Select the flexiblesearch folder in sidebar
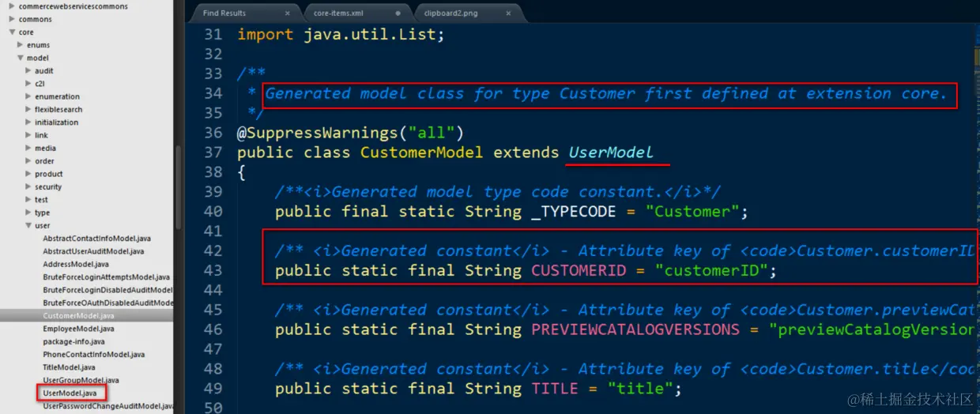 [58, 109]
